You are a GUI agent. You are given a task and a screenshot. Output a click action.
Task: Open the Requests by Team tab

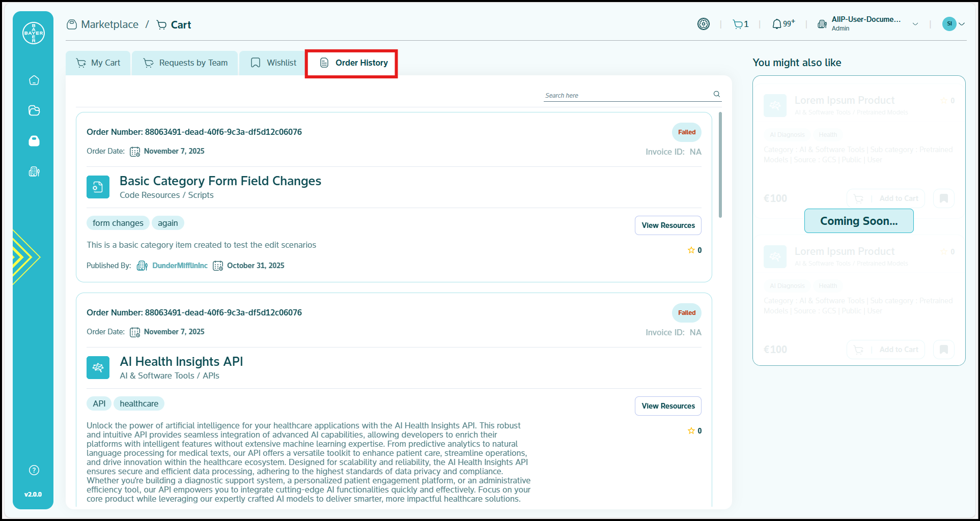185,63
